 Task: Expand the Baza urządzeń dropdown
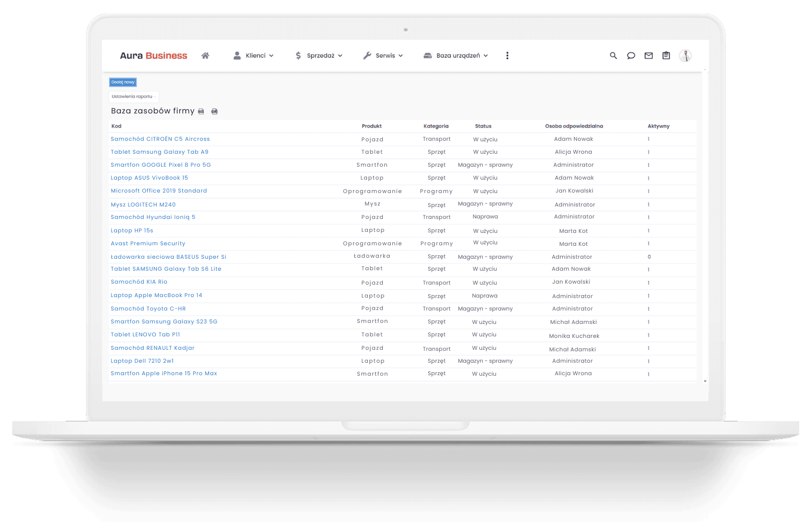pos(456,56)
